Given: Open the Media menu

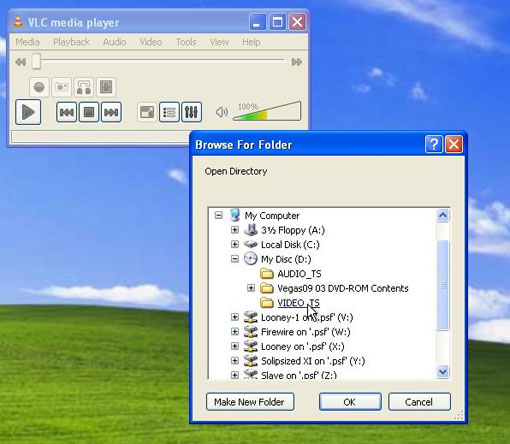Looking at the screenshot, I should (x=28, y=42).
